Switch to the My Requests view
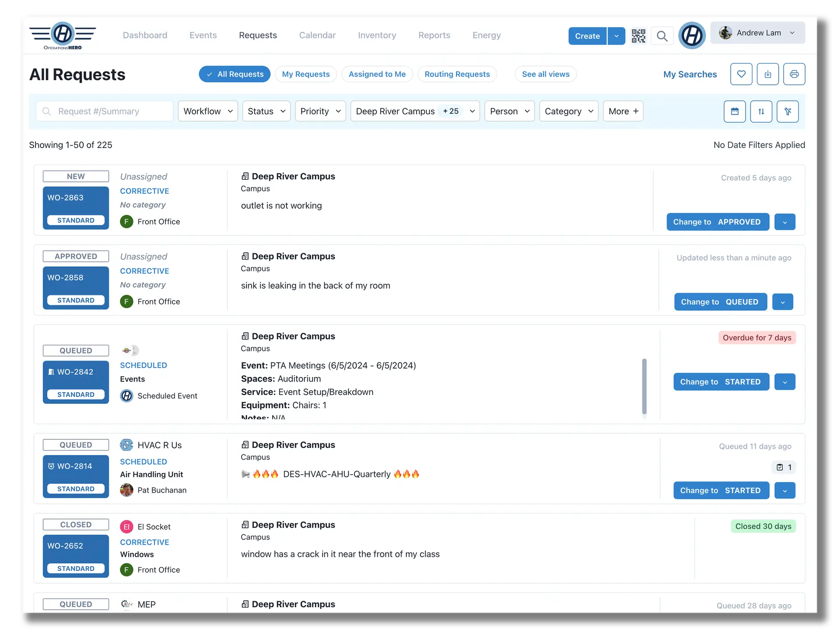The image size is (840, 630). (x=305, y=74)
